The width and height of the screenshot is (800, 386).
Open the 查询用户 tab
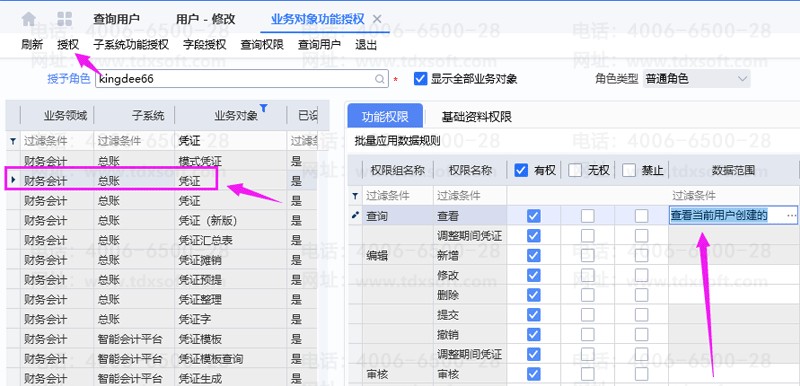point(116,19)
